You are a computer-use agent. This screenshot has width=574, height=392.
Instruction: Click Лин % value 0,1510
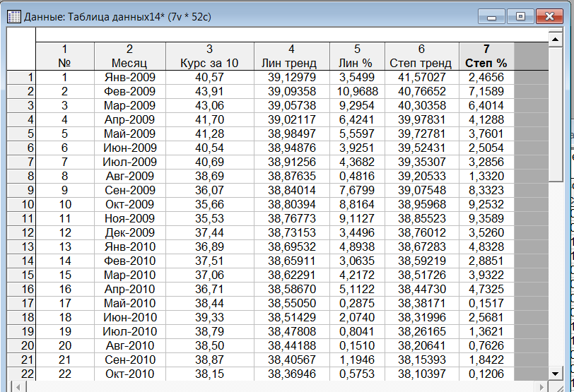[x=357, y=346]
